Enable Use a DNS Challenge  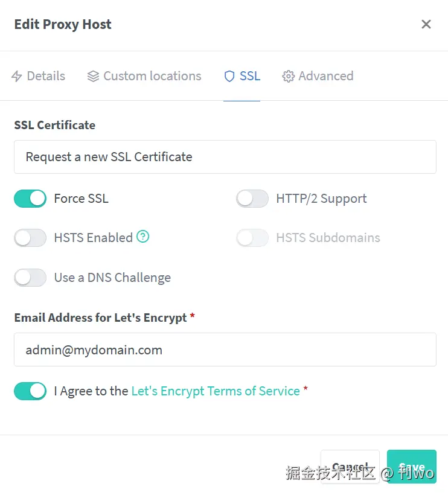point(30,278)
